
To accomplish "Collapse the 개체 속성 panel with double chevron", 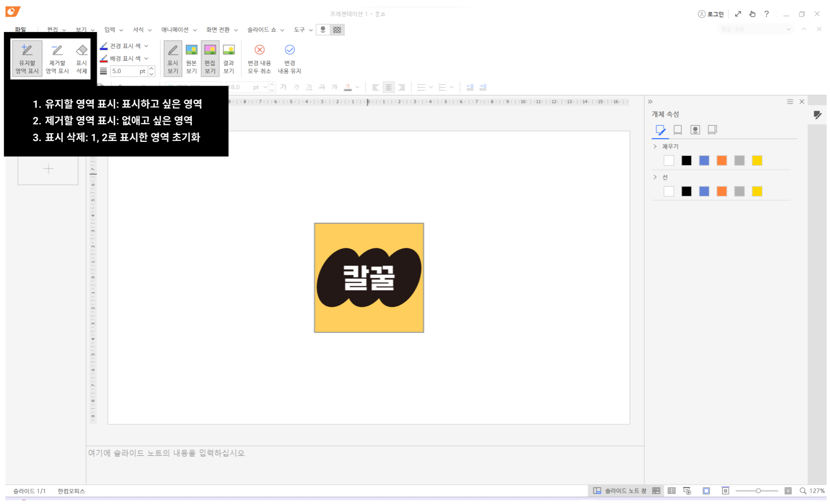I will coord(650,102).
